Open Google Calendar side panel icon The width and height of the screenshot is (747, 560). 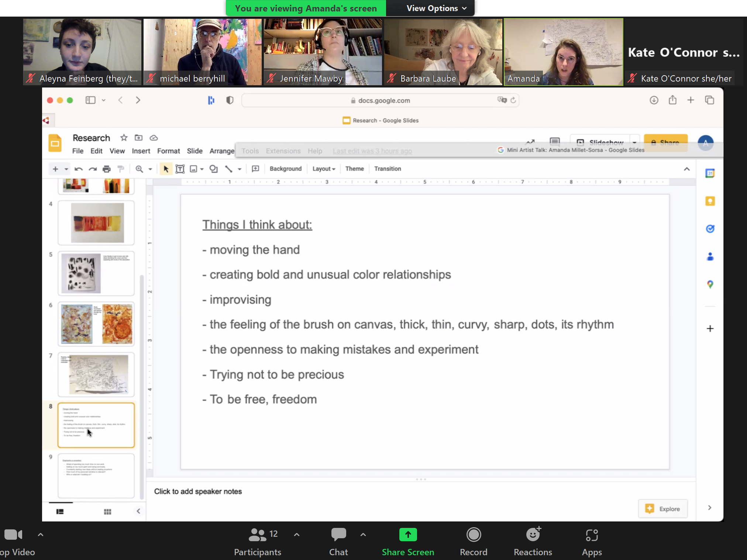pos(710,173)
